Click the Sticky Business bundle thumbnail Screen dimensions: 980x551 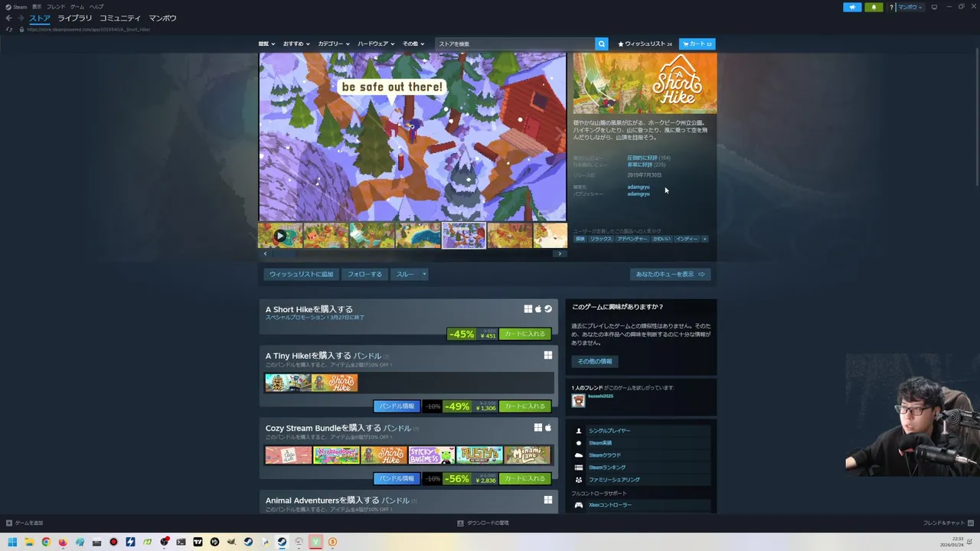(432, 455)
